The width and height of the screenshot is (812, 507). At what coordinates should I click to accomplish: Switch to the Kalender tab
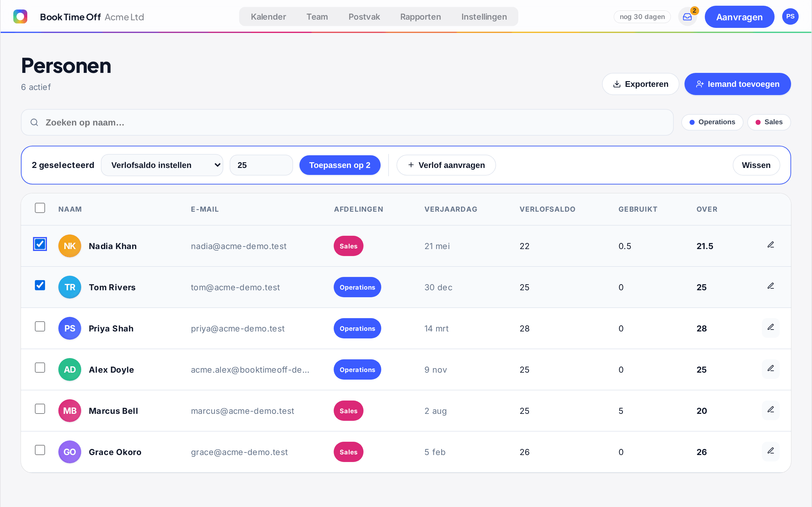coord(268,17)
